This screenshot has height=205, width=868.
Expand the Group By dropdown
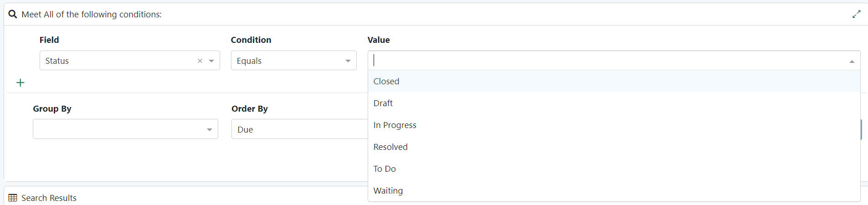[209, 129]
